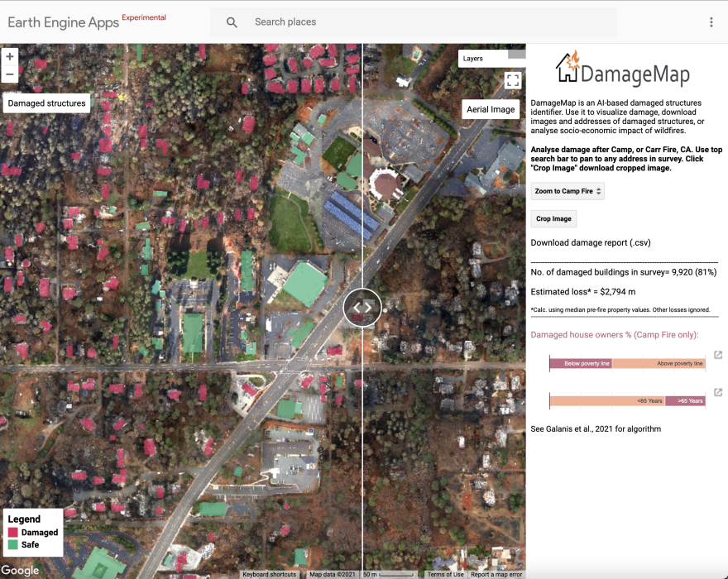Click Damaged house owners % heading
Viewport: 728px width, 579px height.
[x=615, y=335]
